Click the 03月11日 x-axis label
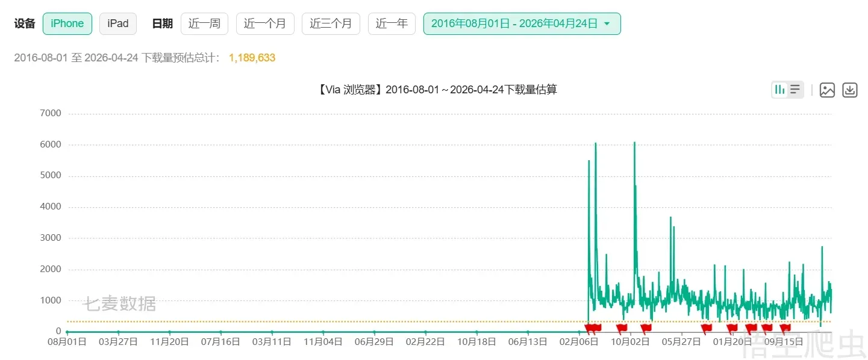This screenshot has height=360, width=868. [272, 342]
